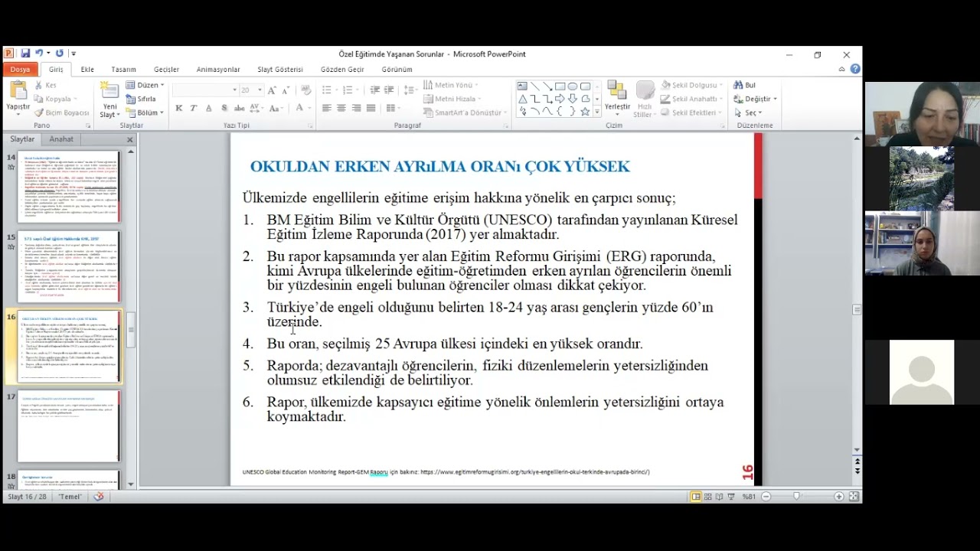The width and height of the screenshot is (980, 551).
Task: Toggle italic formatting
Action: pos(193,108)
